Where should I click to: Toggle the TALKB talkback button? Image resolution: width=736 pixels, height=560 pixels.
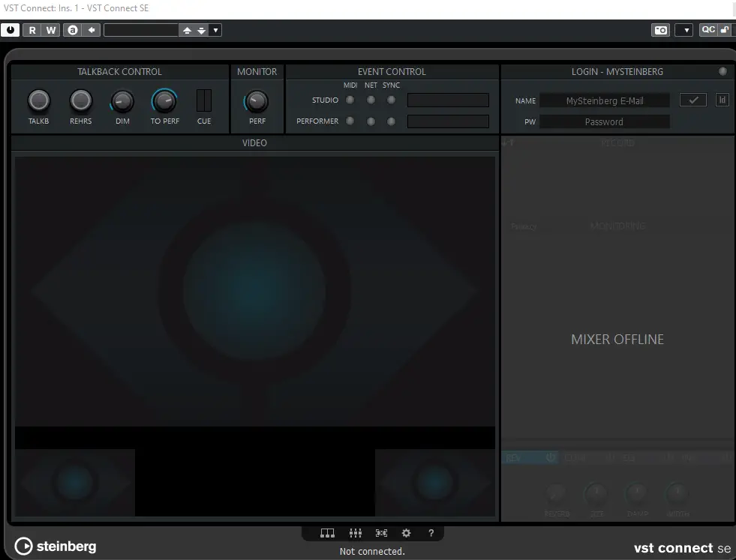coord(39,100)
